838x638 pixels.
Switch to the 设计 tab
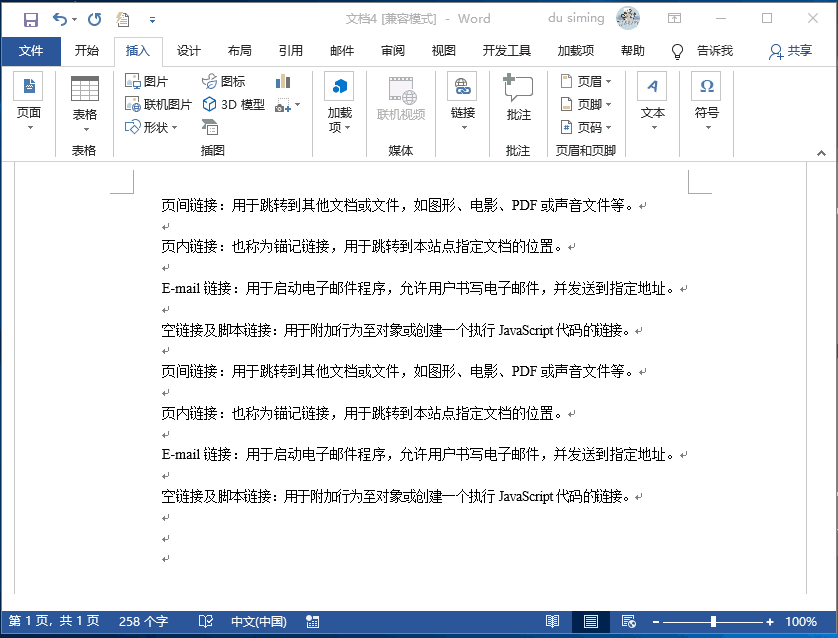[189, 51]
